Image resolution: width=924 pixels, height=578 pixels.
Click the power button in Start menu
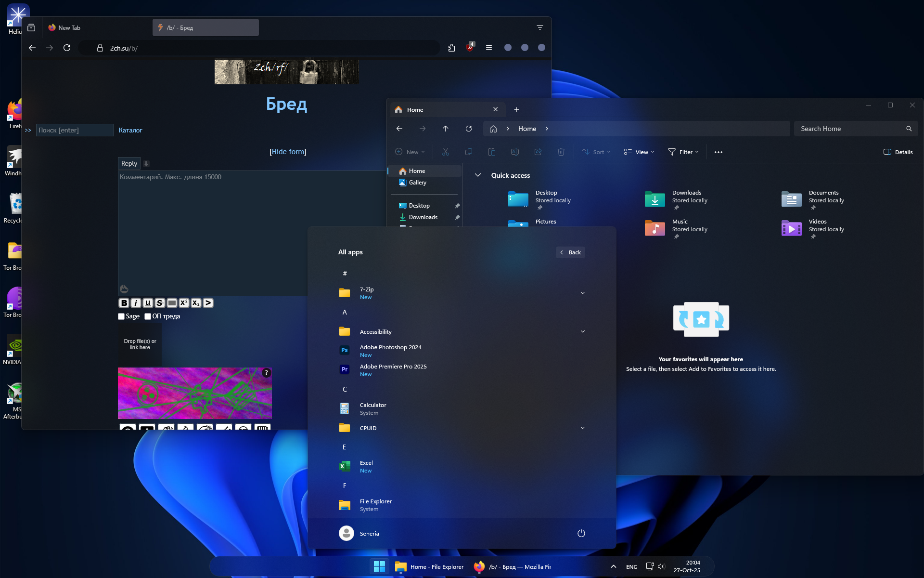coord(581,533)
